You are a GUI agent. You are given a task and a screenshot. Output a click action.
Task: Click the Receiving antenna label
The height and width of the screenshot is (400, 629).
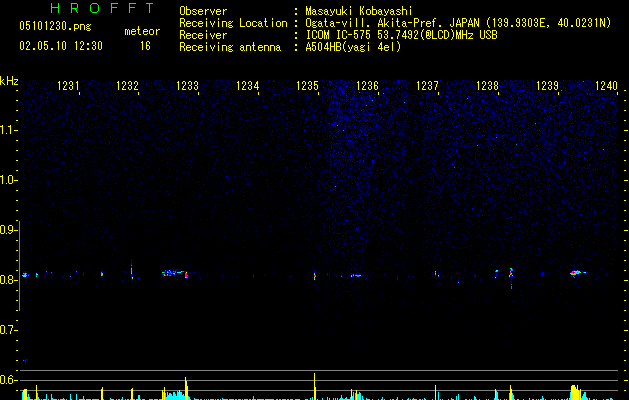pyautogui.click(x=230, y=47)
